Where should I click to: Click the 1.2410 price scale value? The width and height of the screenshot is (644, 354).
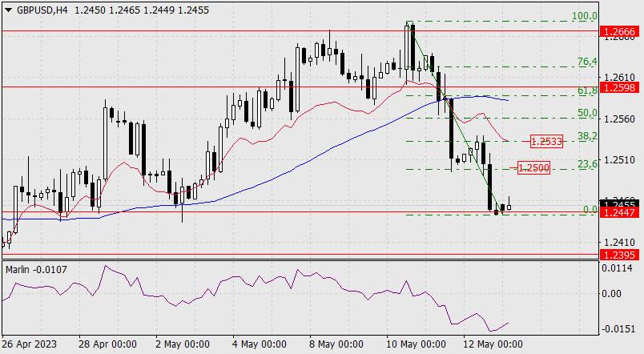(620, 243)
